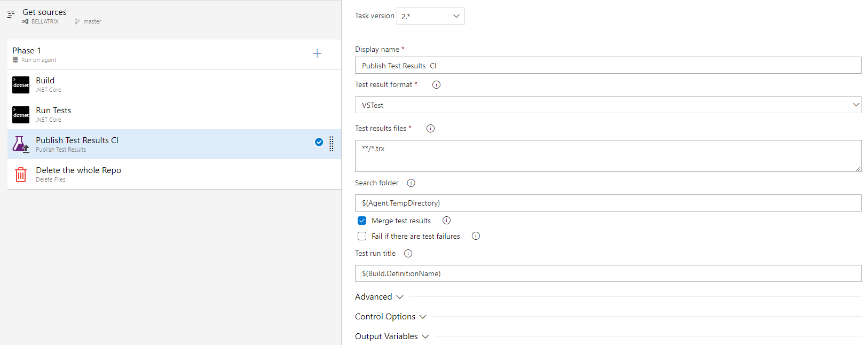Click the 'Task version' label
The width and height of the screenshot is (868, 345).
[375, 15]
